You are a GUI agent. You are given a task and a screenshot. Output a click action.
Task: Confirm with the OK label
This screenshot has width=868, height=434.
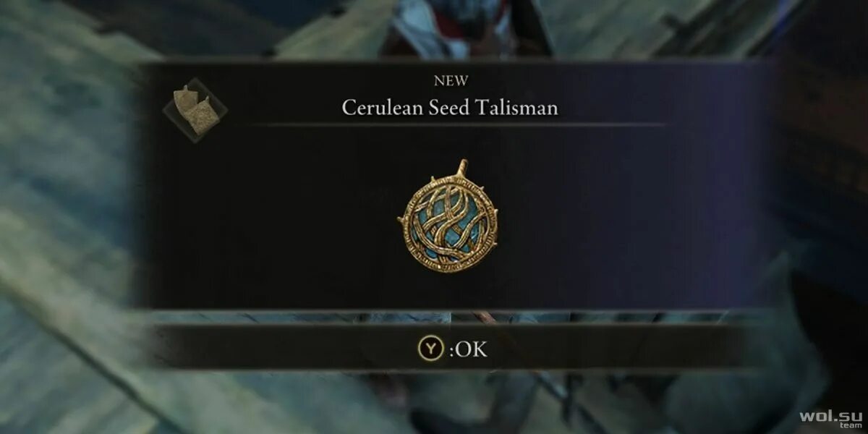pos(470,350)
